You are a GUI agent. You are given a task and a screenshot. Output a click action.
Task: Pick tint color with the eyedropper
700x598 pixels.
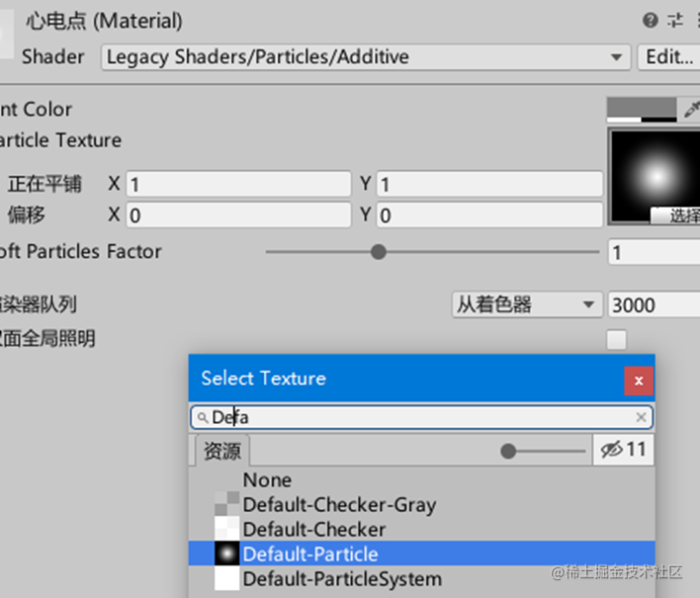(x=690, y=109)
